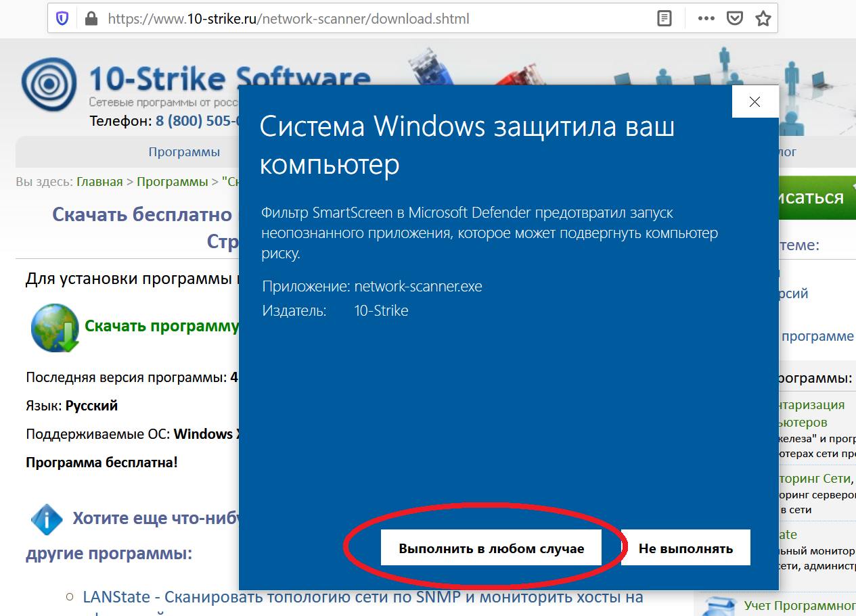Viewport: 856px width, 616px height.
Task: Open page actions three-dot menu
Action: (706, 19)
